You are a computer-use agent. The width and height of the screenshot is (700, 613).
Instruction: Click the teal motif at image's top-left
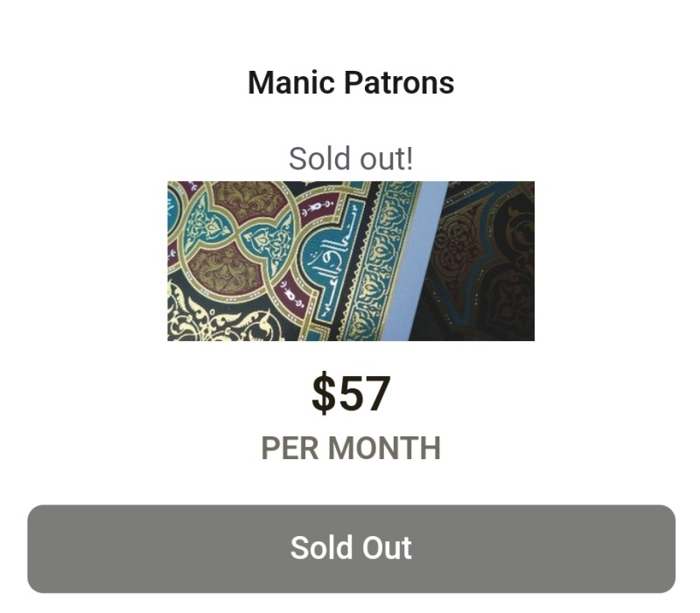[x=208, y=225]
